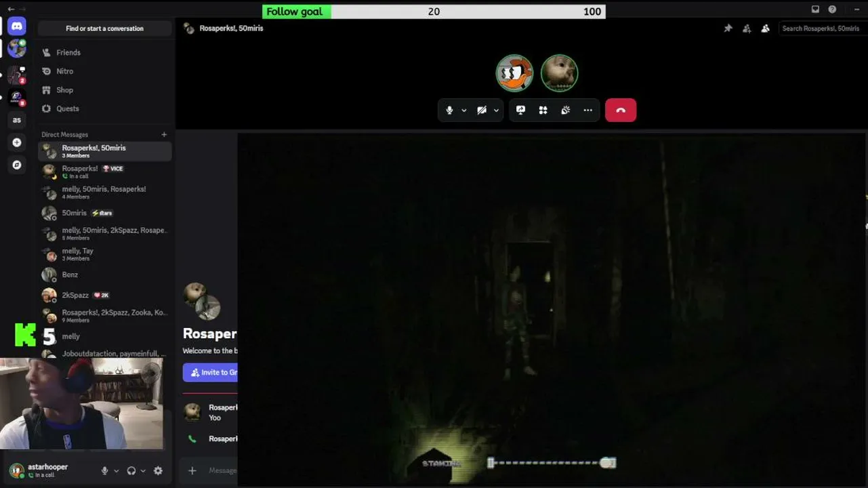
Task: Expand microphone input options in call controls
Action: (x=464, y=110)
